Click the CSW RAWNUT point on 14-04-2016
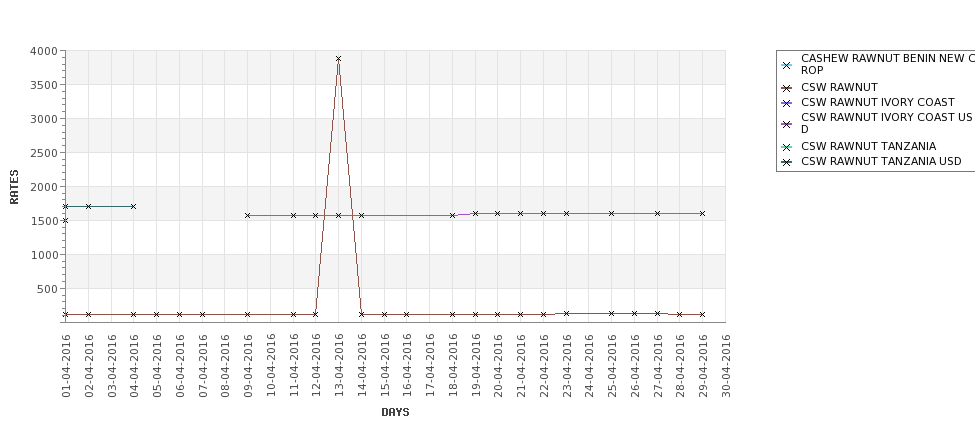Viewport: 975px width, 429px height. coord(361,315)
